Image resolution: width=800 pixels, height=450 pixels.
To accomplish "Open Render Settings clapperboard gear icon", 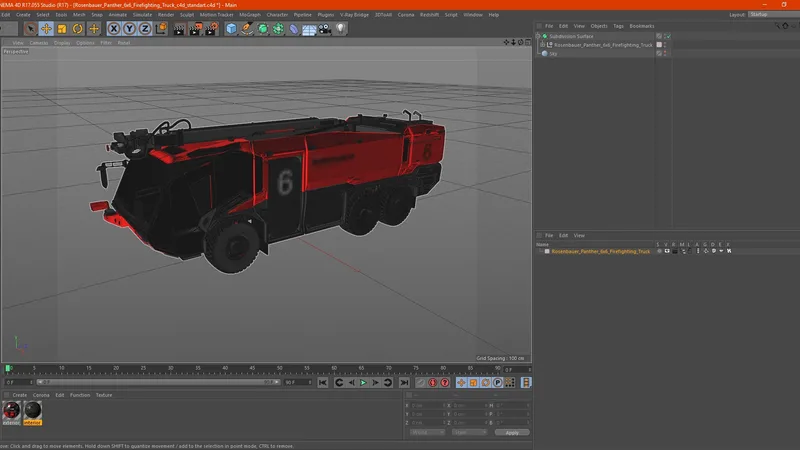I will tap(211, 29).
